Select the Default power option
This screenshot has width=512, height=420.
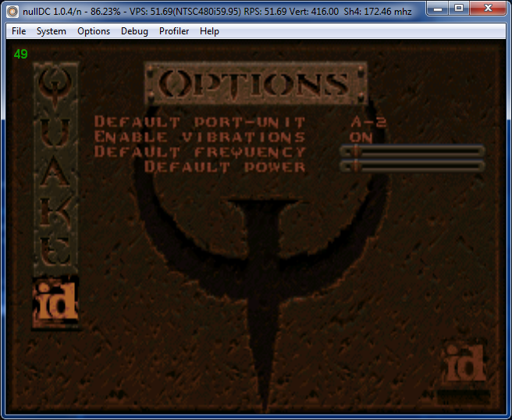tap(226, 167)
